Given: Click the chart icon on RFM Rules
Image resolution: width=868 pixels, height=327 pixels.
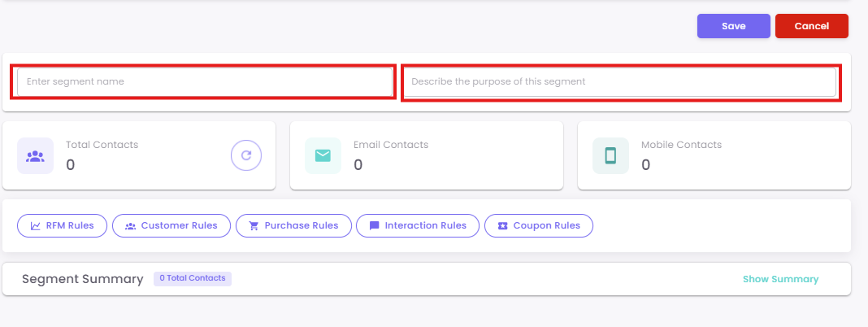Looking at the screenshot, I should (x=36, y=225).
